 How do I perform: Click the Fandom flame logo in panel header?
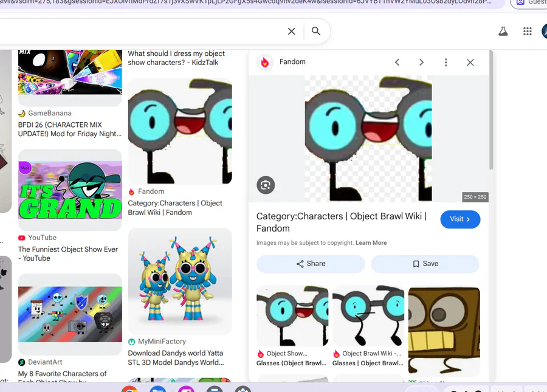point(265,62)
